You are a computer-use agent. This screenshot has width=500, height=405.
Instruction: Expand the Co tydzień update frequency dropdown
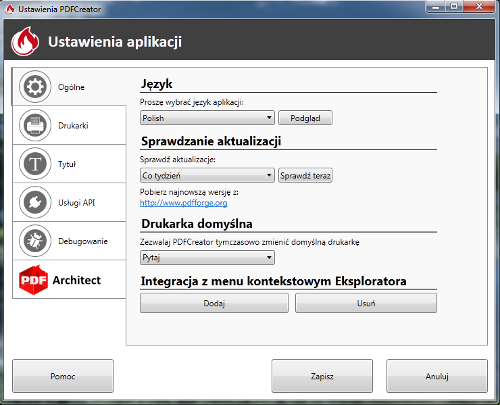click(207, 175)
